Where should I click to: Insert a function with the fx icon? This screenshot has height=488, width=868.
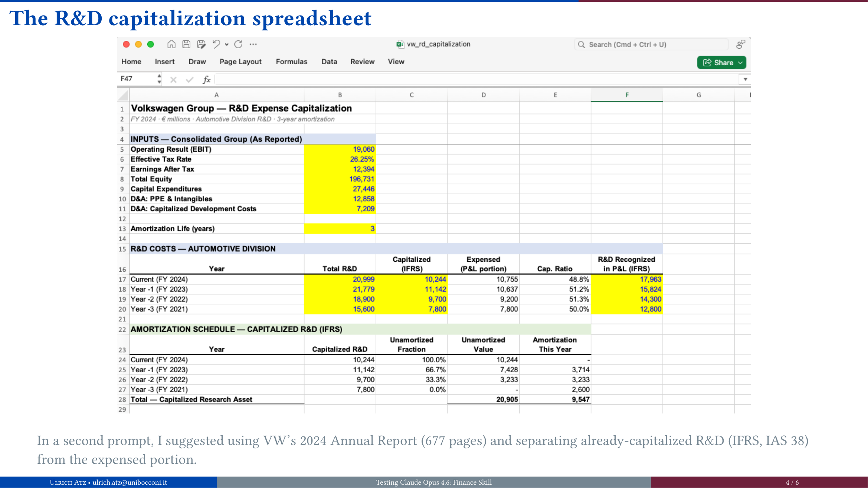click(207, 79)
